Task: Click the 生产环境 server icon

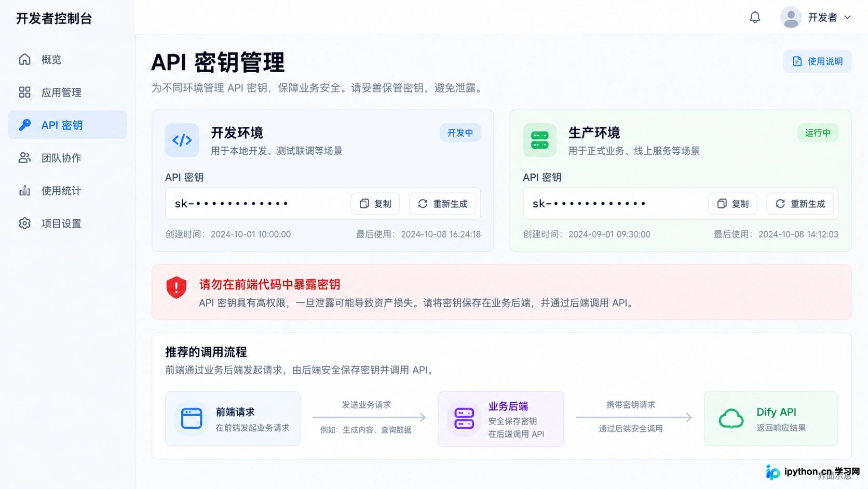Action: coord(540,140)
